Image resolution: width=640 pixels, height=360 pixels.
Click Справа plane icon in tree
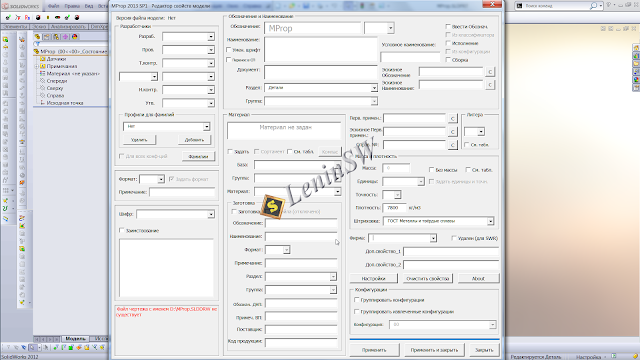[x=42, y=96]
